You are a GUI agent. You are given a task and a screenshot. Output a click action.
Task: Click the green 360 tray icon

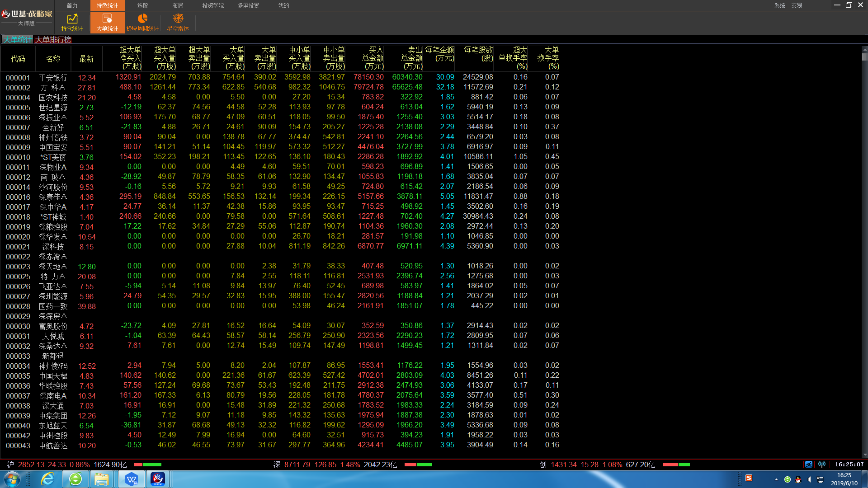[x=788, y=479]
